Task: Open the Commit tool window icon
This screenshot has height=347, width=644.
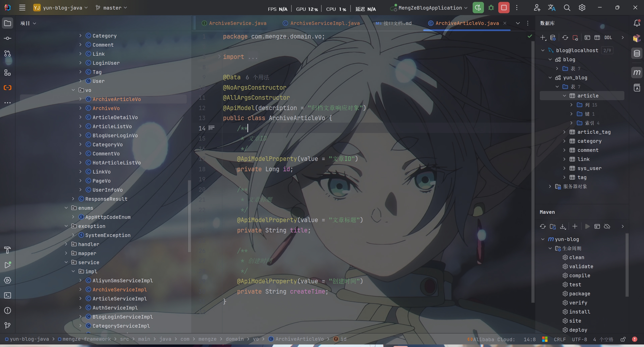Action: 8,38
